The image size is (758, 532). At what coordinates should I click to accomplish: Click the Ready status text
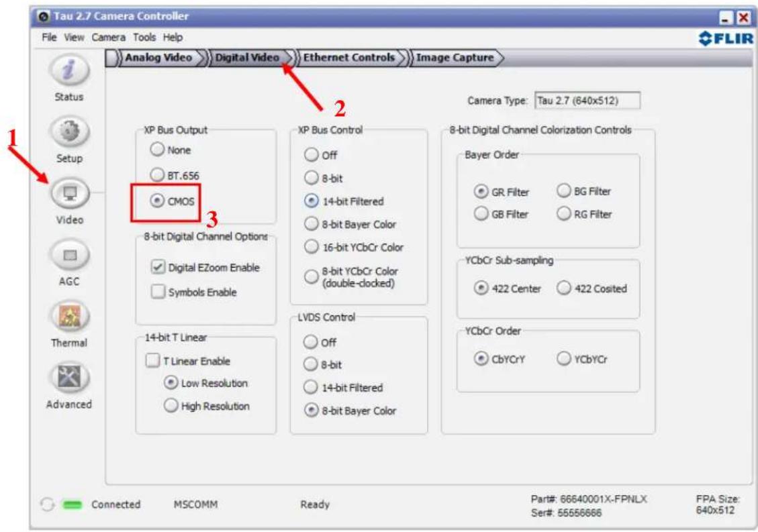pyautogui.click(x=315, y=504)
